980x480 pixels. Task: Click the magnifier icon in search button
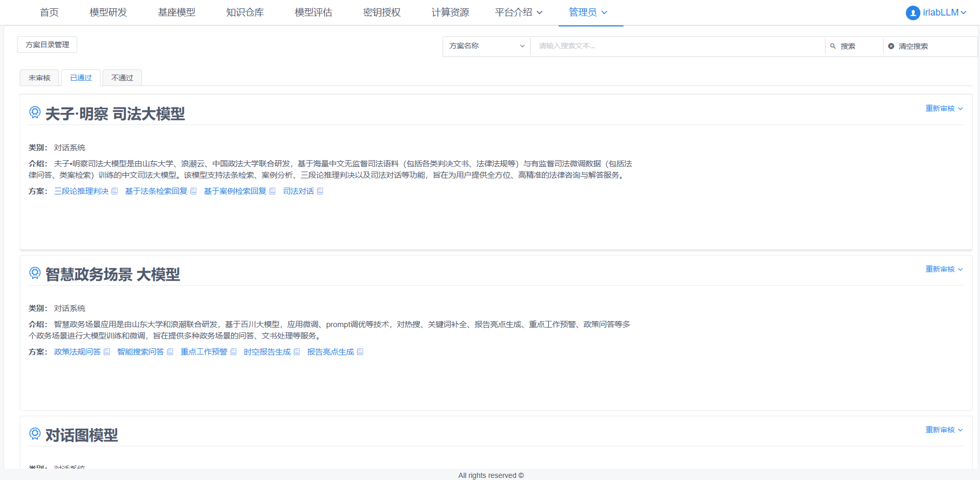pos(833,46)
